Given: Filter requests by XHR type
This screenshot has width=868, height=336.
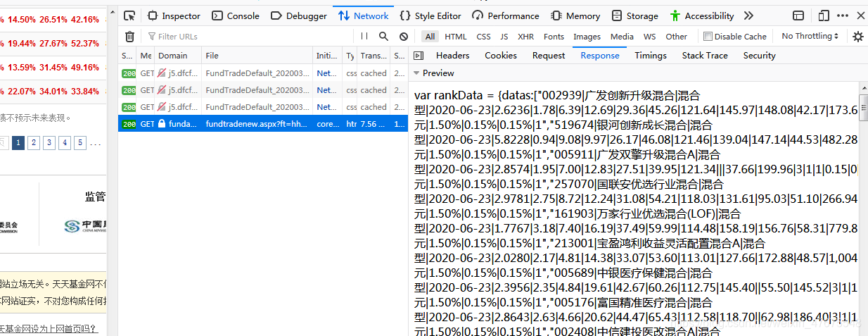Looking at the screenshot, I should [525, 37].
